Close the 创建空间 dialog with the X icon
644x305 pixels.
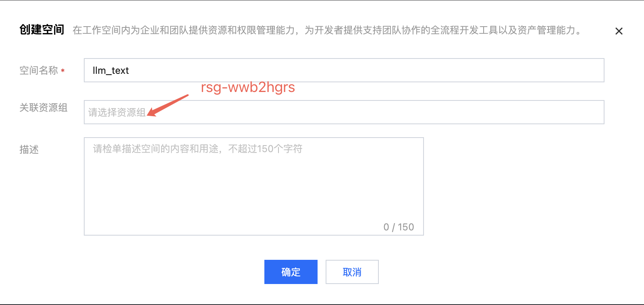[619, 31]
